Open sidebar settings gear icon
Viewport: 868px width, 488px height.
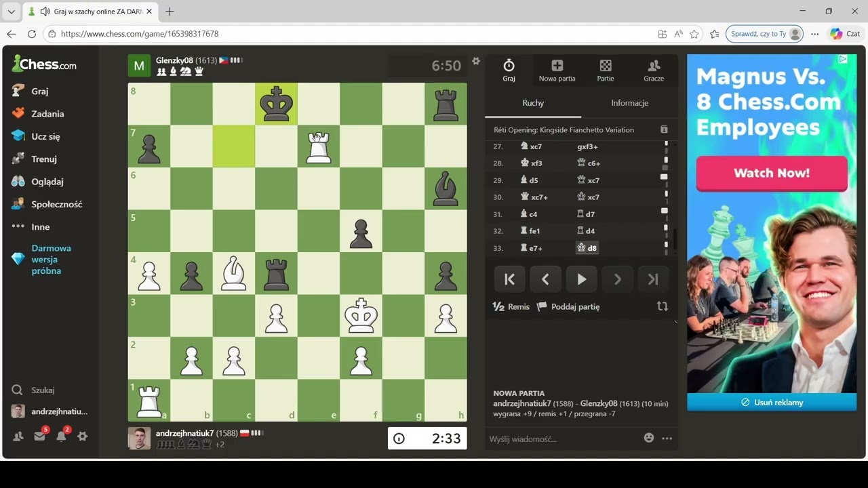(x=83, y=436)
